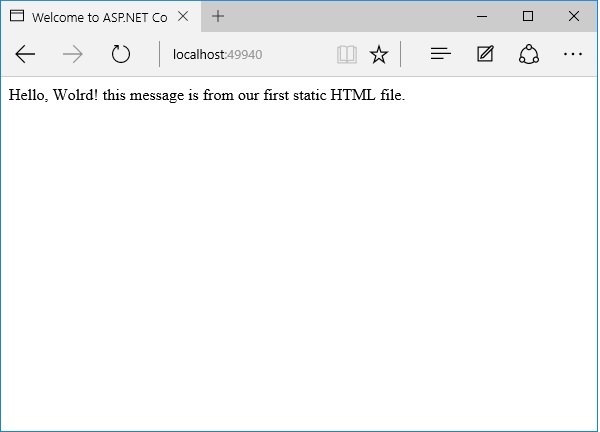Click empty title bar area beside new tab button
The height and width of the screenshot is (432, 600).
coord(340,16)
